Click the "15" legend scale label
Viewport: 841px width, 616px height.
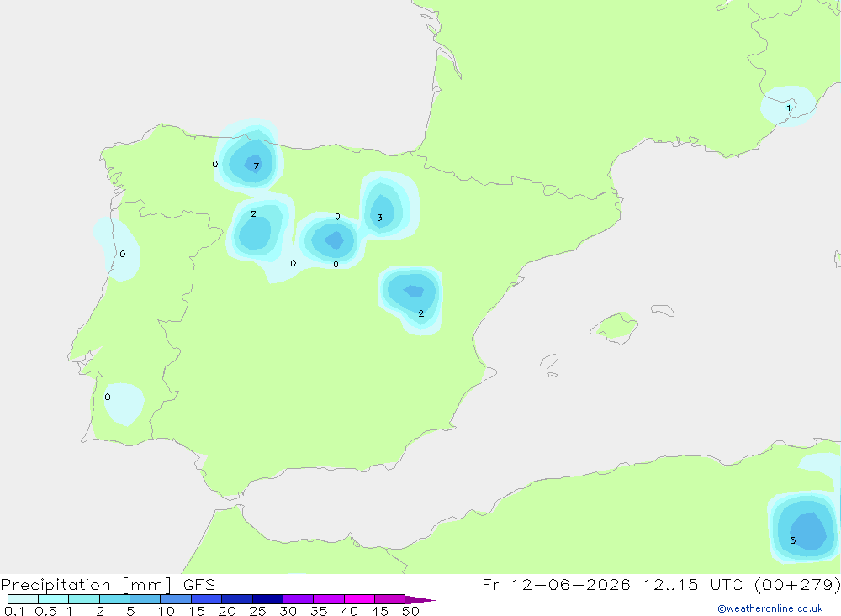tap(196, 611)
